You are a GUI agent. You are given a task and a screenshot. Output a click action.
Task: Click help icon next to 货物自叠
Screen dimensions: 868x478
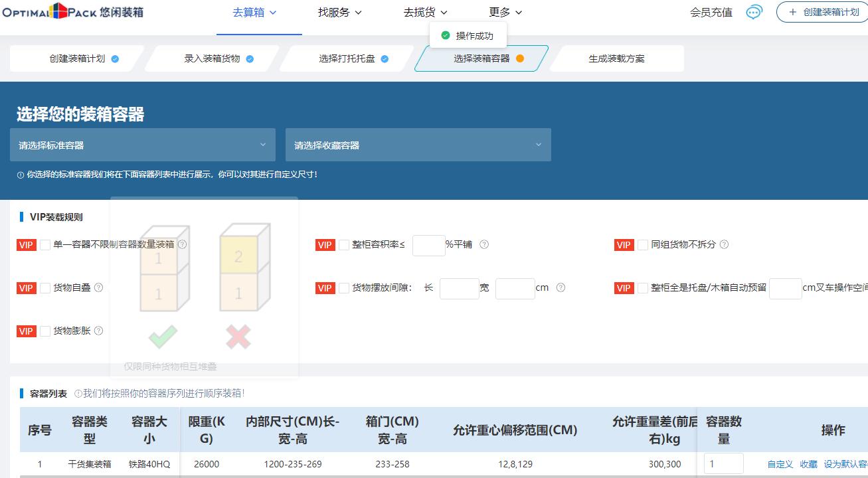[x=98, y=287]
